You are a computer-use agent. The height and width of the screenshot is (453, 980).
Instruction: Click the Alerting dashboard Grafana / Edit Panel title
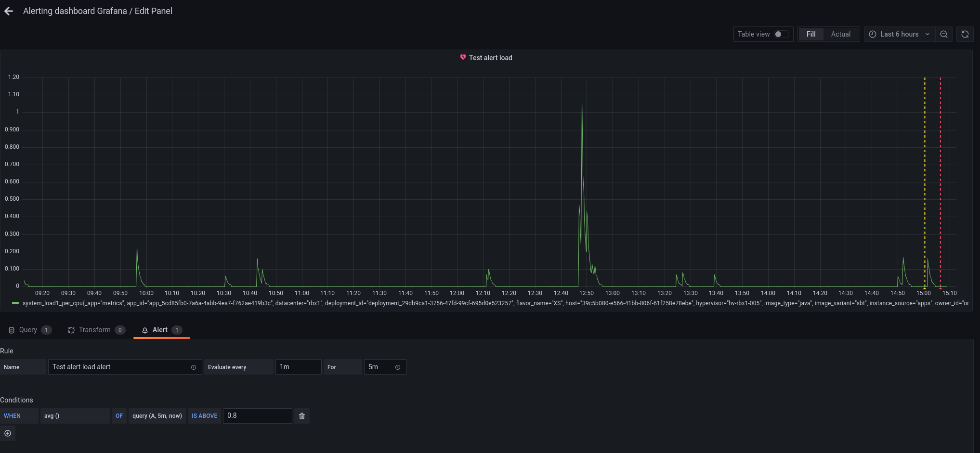(x=98, y=11)
